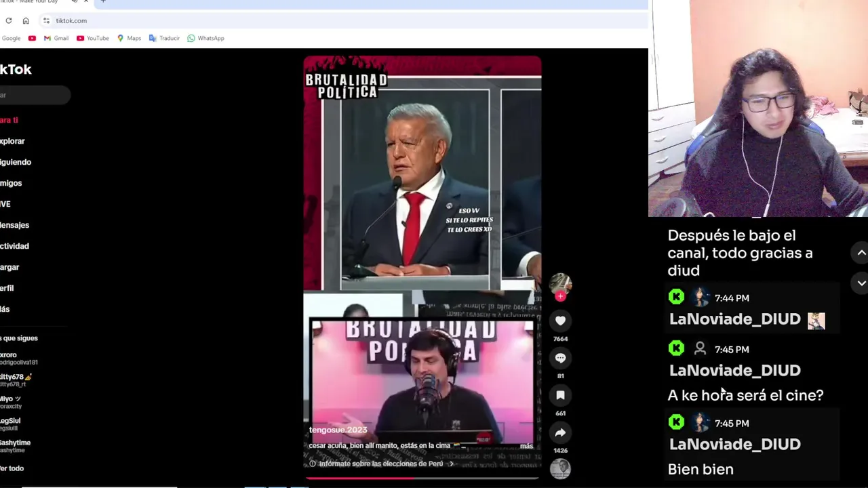868x488 pixels.
Task: Open Cargar upload page
Action: pyautogui.click(x=9, y=267)
